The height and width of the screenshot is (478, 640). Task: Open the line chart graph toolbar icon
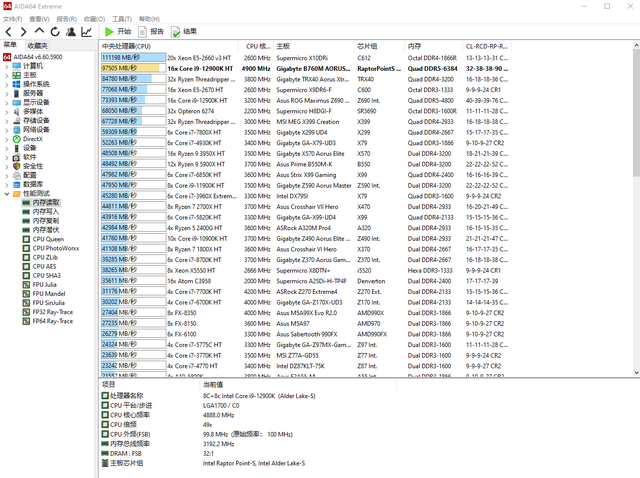pyautogui.click(x=87, y=31)
